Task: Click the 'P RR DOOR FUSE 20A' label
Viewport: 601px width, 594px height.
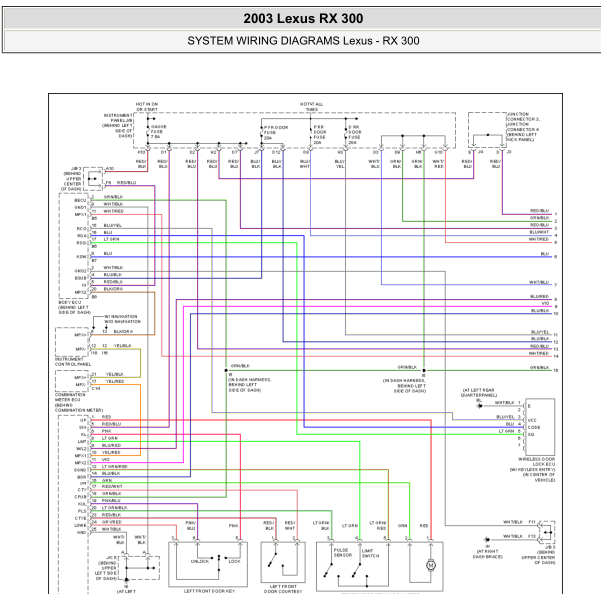Action: 320,135
